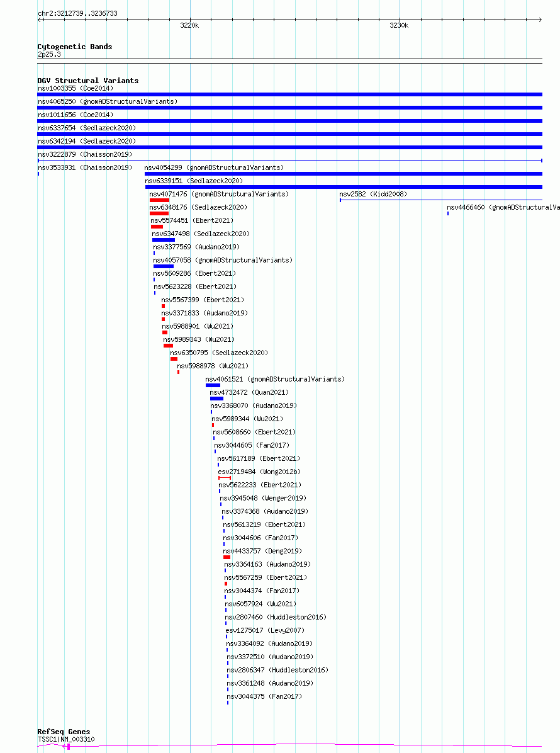Click nsv5617189 (Ebert2021) label
Screen dimensions: 560x753
(x=259, y=458)
